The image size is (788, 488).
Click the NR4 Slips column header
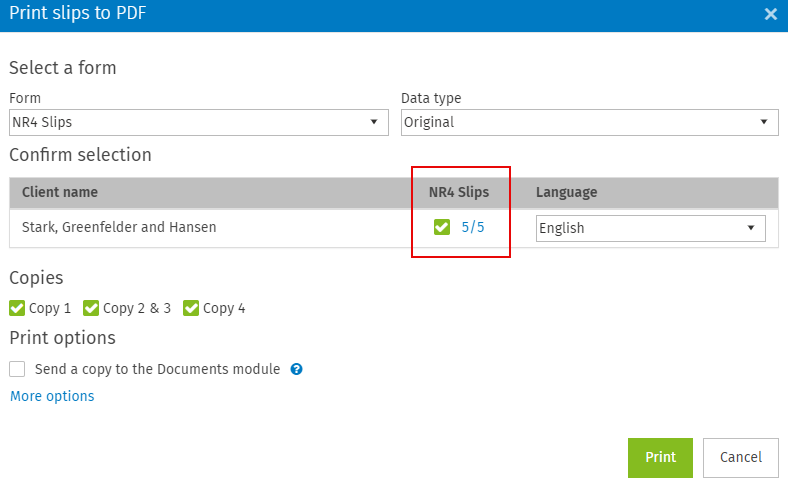(460, 192)
